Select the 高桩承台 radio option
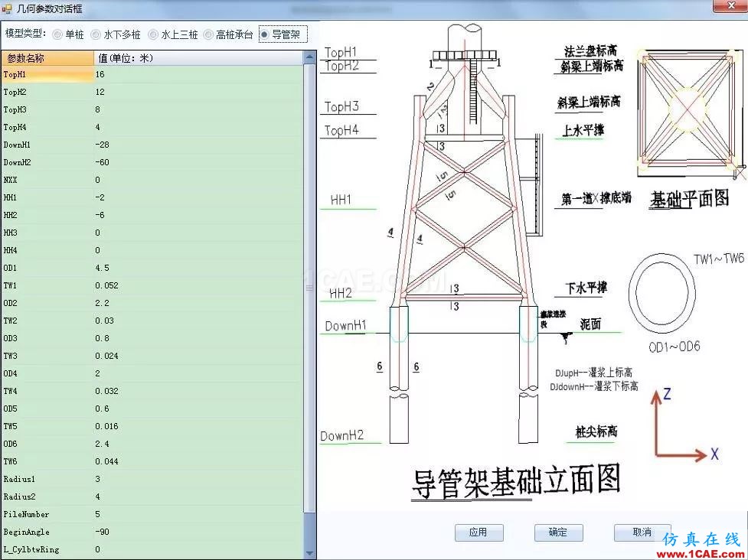748x560 pixels. click(228, 34)
